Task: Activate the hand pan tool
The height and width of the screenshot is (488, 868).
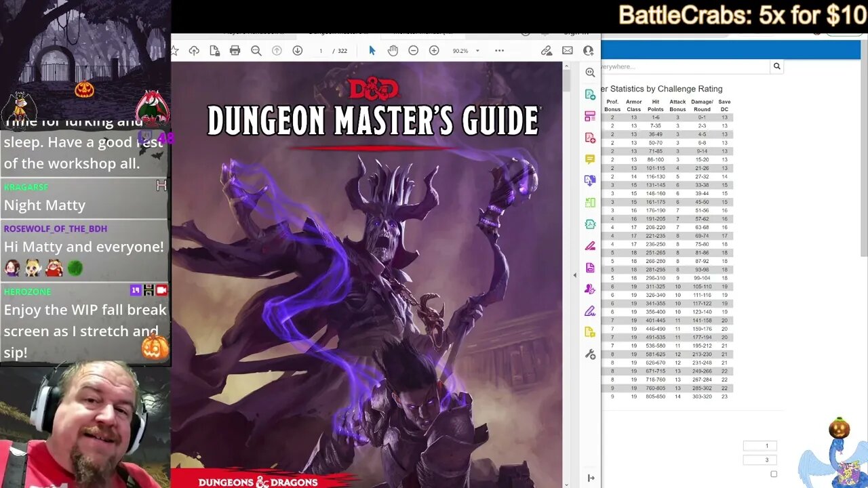Action: (x=393, y=51)
